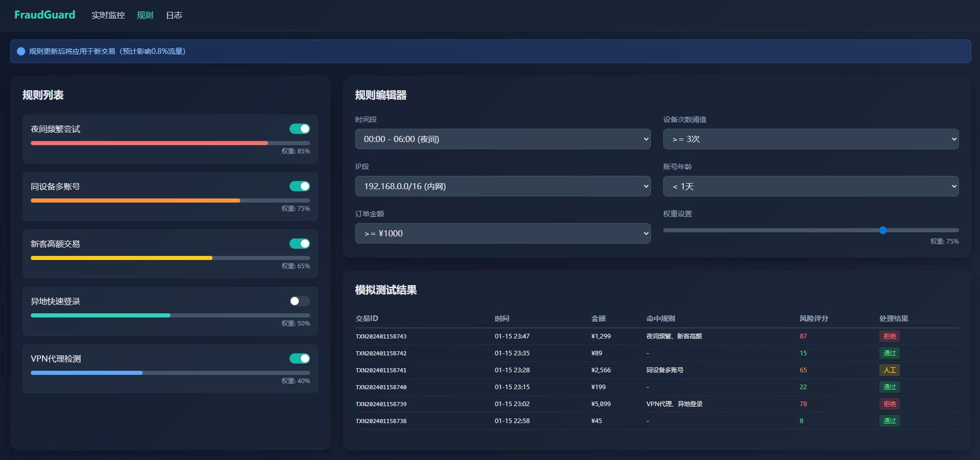The width and height of the screenshot is (980, 460).
Task: Click the VPN代理检测 blue weight bar
Action: 87,373
